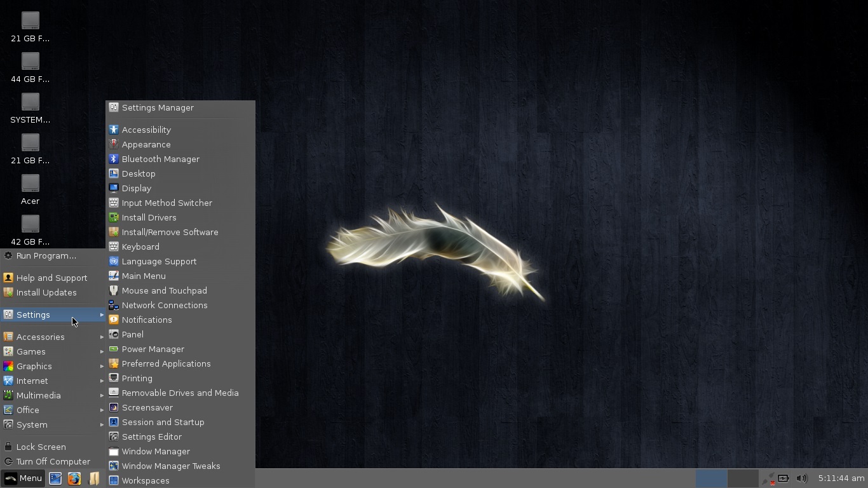Viewport: 868px width, 488px height.
Task: Click the Power Manager icon
Action: click(114, 349)
